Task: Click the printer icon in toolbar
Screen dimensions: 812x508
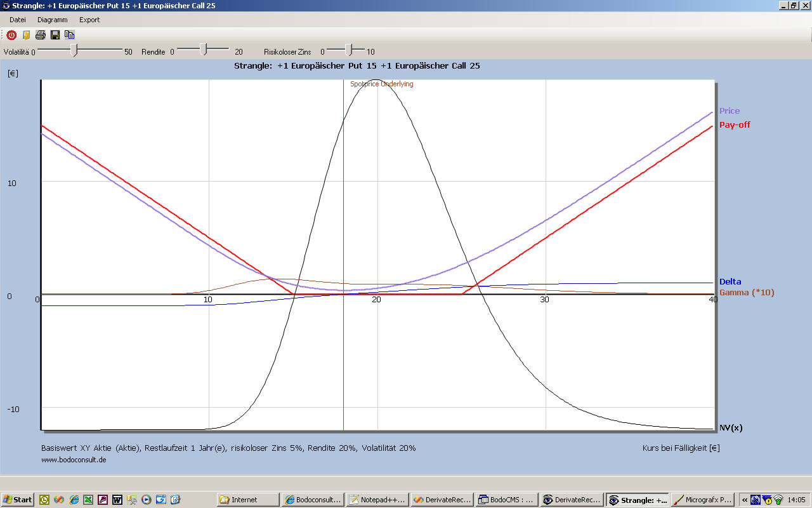Action: pos(40,35)
